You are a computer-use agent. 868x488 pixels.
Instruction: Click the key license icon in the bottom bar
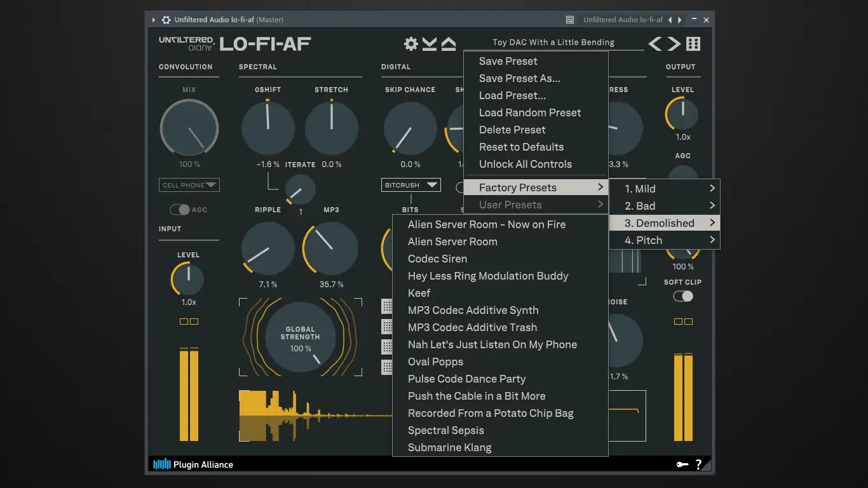682,464
